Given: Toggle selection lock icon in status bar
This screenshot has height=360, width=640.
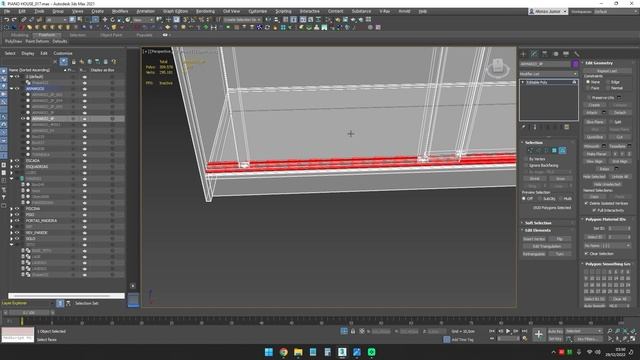Looking at the screenshot, I should (x=353, y=331).
